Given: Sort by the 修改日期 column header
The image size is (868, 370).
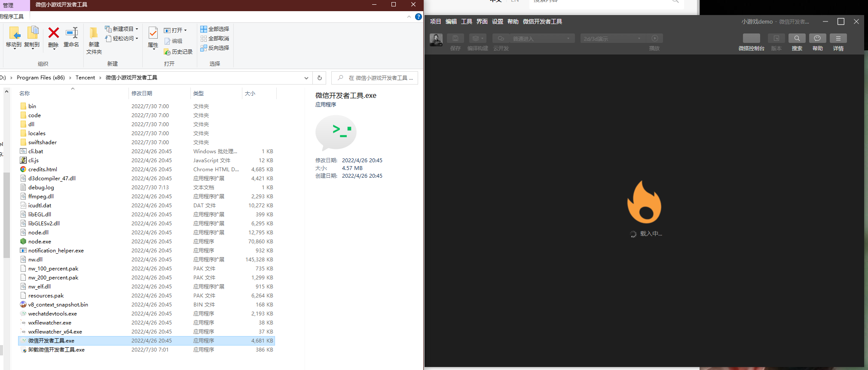Looking at the screenshot, I should coord(142,93).
